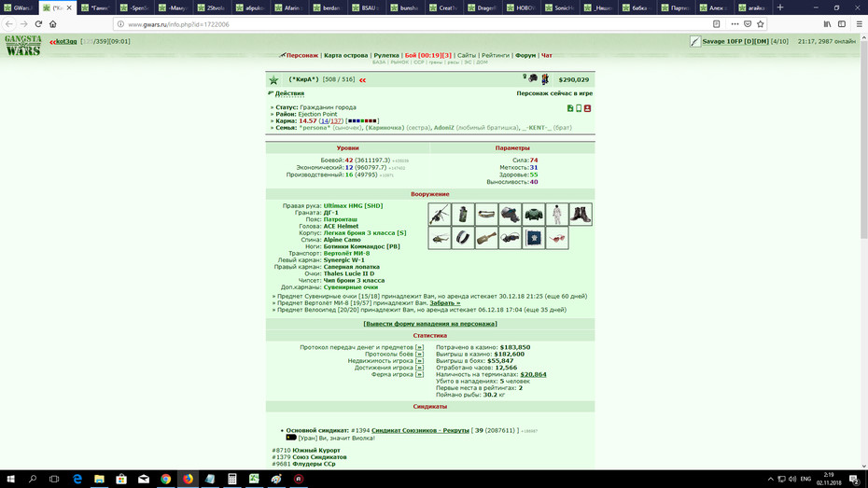Click the MI-8 helicopter item icon
This screenshot has height=488, width=868.
tap(439, 238)
